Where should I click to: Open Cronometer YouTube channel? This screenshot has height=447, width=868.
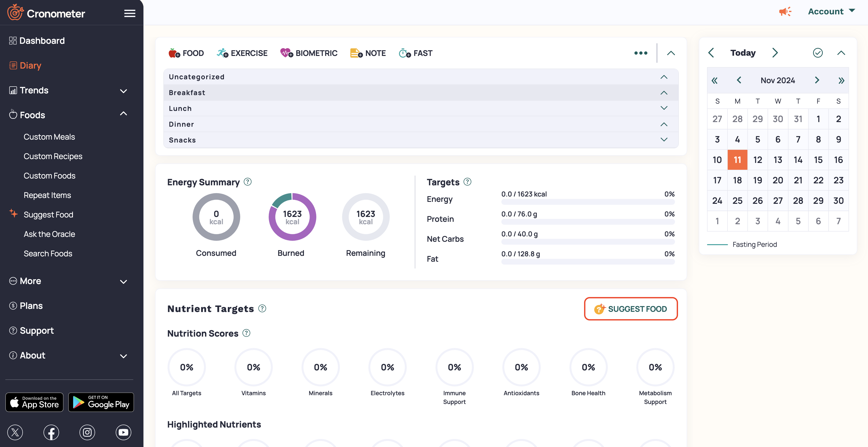point(123,432)
